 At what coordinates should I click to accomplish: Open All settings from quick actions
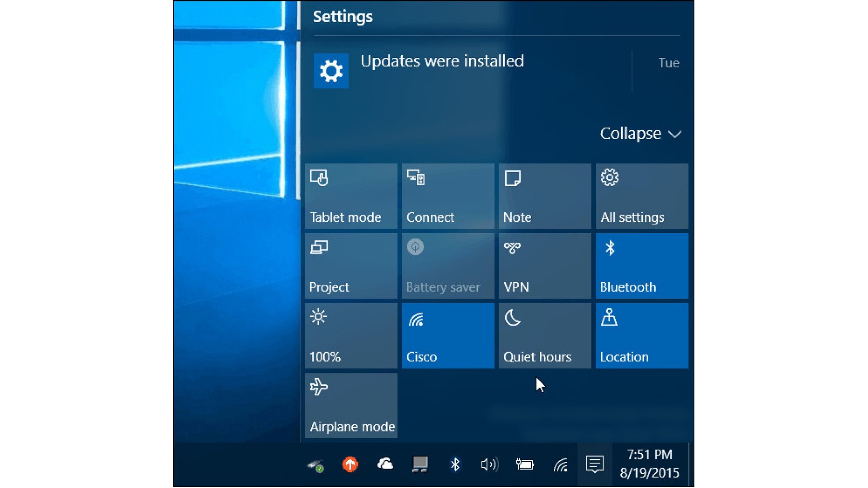click(x=641, y=196)
